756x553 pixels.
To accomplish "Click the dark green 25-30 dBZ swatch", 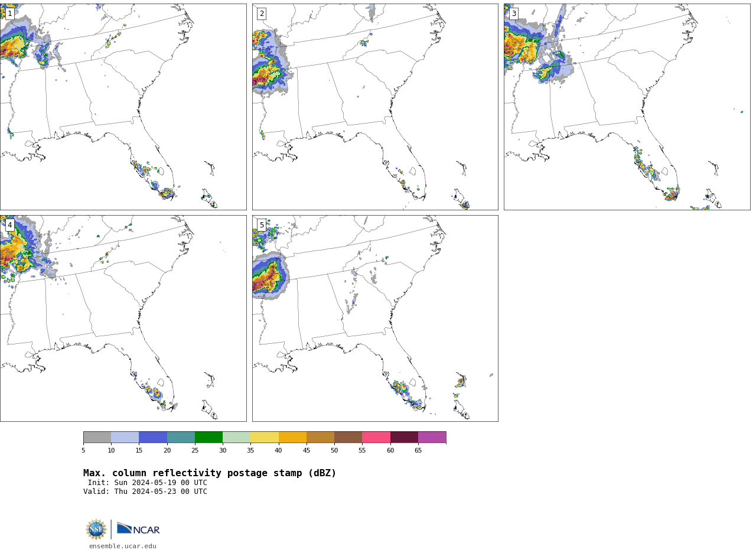I will tap(208, 437).
